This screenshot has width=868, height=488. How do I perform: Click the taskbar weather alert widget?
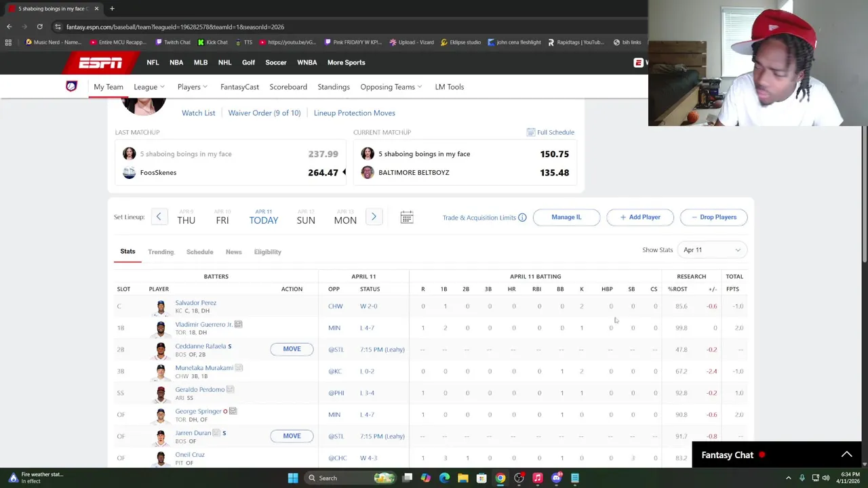pyautogui.click(x=35, y=478)
